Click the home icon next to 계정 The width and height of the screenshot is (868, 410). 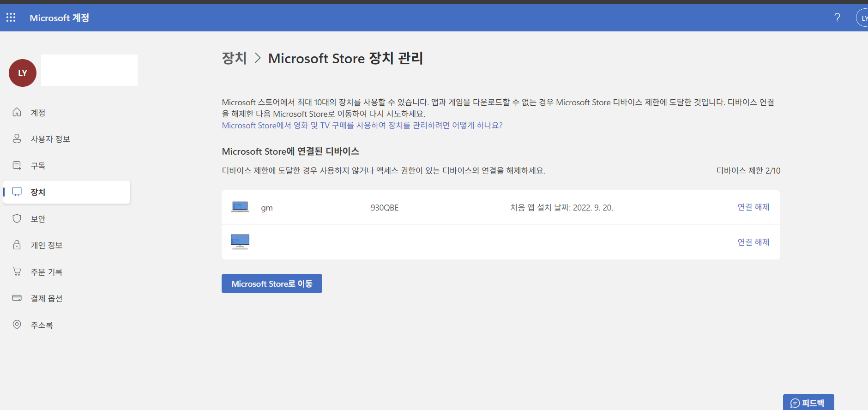tap(17, 112)
